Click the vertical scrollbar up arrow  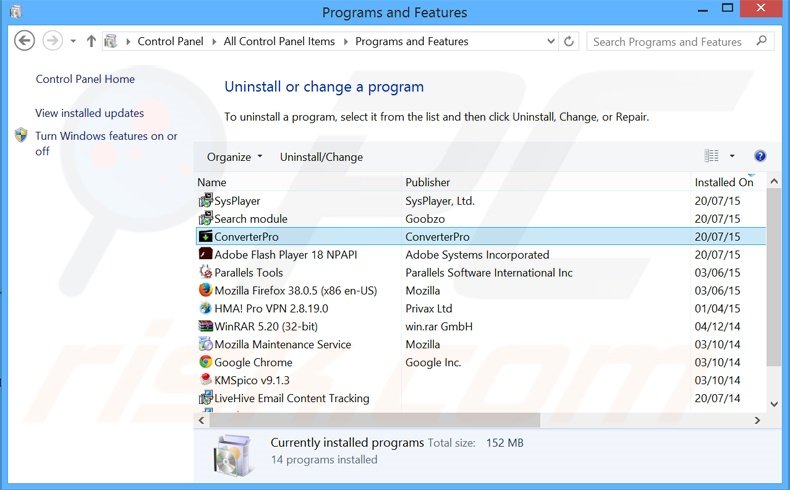(x=774, y=181)
